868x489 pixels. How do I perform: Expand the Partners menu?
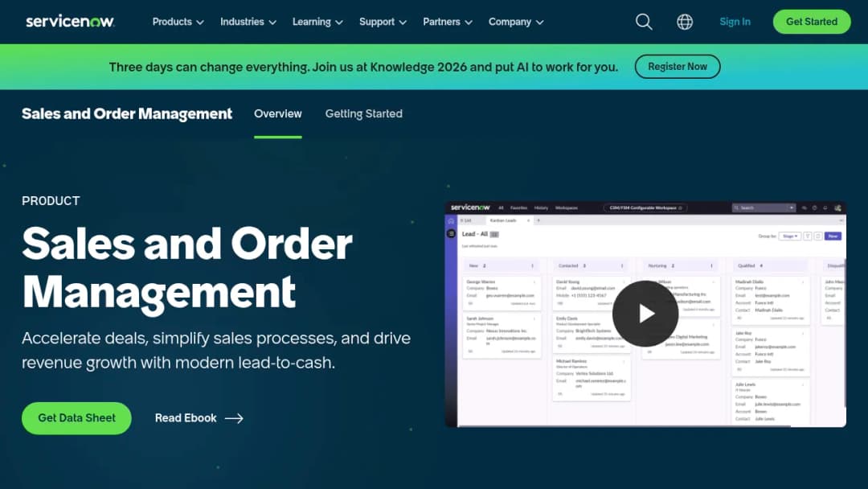(448, 22)
